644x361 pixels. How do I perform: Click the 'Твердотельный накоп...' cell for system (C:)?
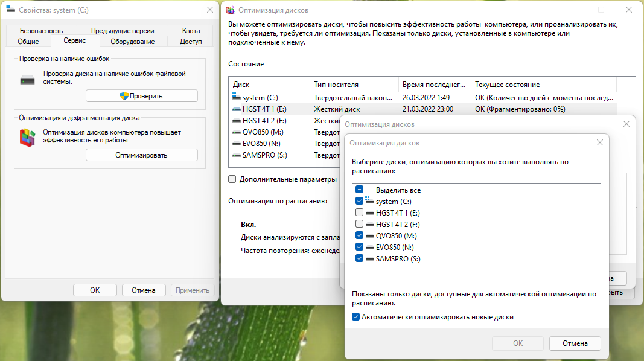click(x=353, y=98)
